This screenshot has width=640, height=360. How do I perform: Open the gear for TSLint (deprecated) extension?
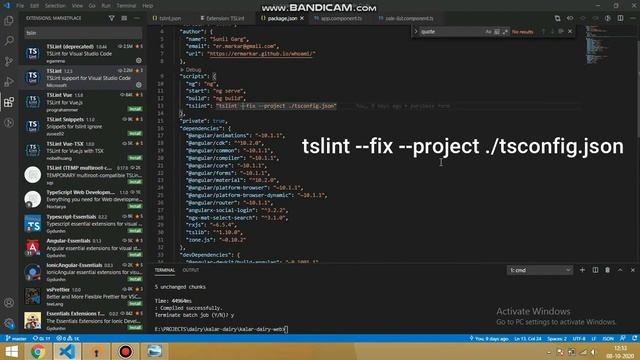139,60
